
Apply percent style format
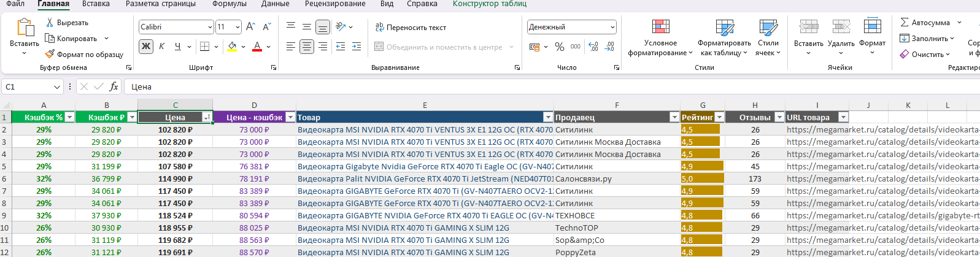click(x=560, y=47)
